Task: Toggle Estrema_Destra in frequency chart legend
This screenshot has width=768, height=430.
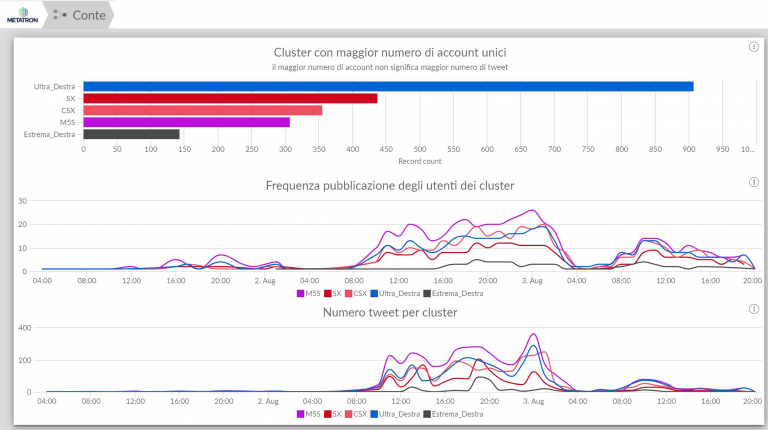Action: (x=453, y=293)
